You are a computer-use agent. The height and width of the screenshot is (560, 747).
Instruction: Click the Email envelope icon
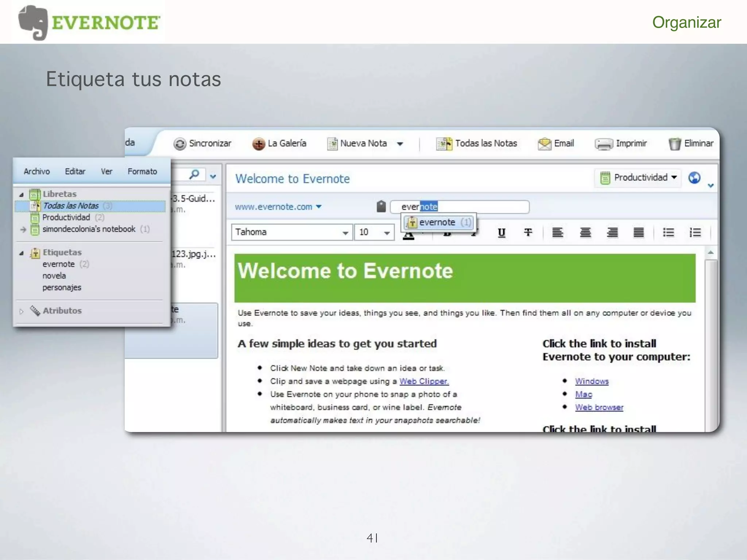point(545,144)
